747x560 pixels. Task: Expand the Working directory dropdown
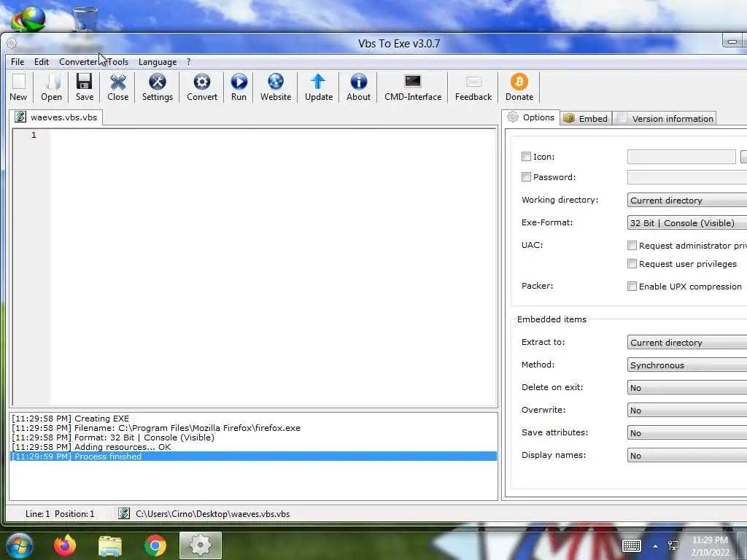687,200
